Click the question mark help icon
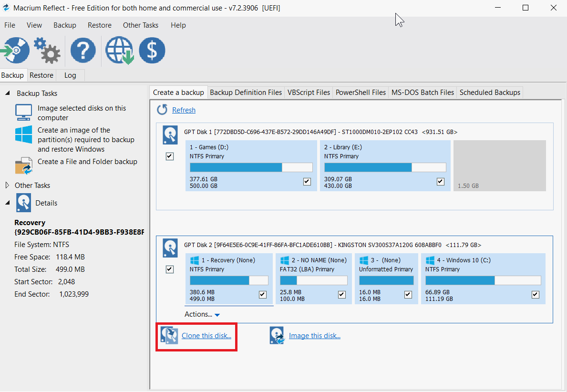The image size is (567, 392). (83, 50)
